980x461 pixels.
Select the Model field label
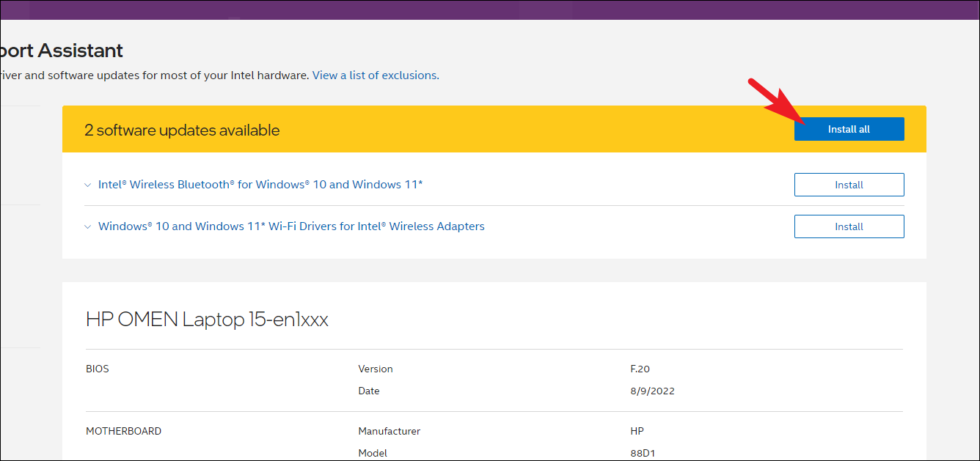click(373, 453)
